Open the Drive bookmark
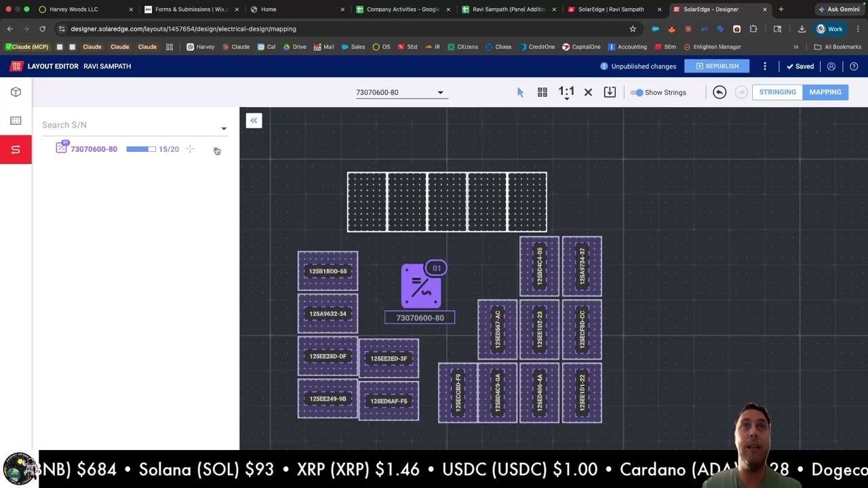This screenshot has width=868, height=488. pyautogui.click(x=294, y=47)
